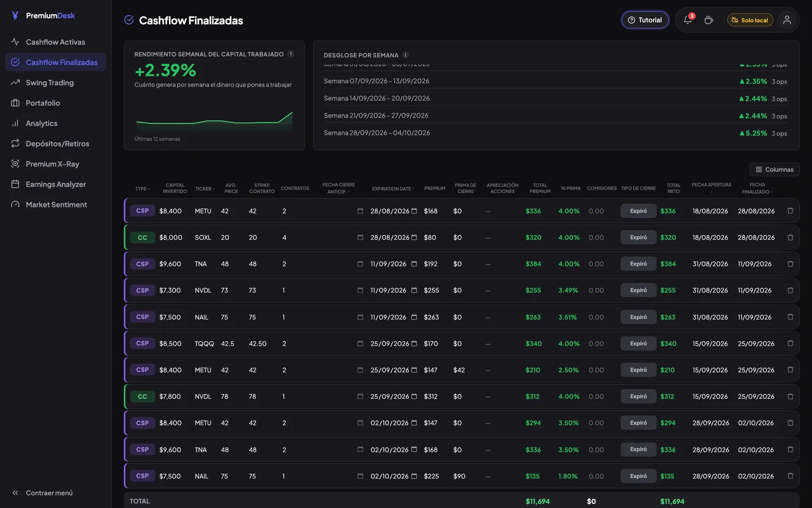The height and width of the screenshot is (508, 812).
Task: Toggle the Solo local mode badge
Action: click(x=750, y=20)
